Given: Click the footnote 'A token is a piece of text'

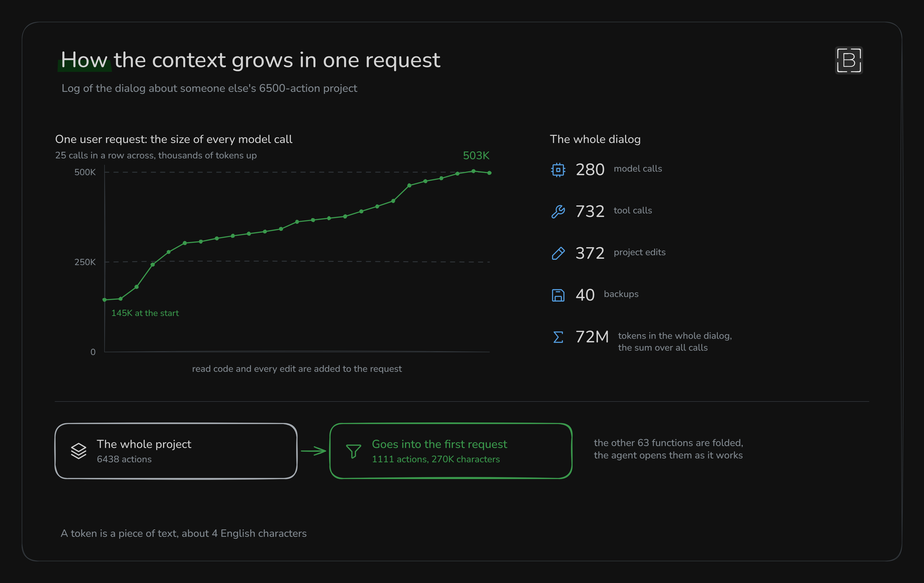Looking at the screenshot, I should click(x=183, y=533).
